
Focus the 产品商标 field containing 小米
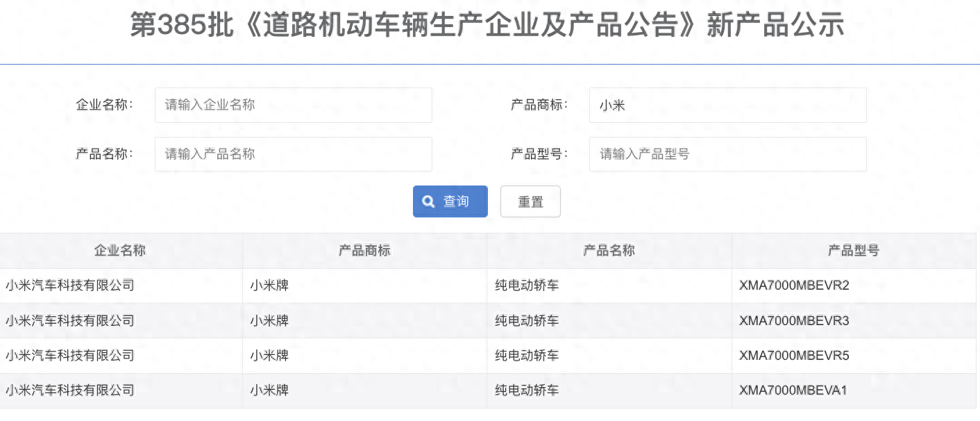(727, 105)
